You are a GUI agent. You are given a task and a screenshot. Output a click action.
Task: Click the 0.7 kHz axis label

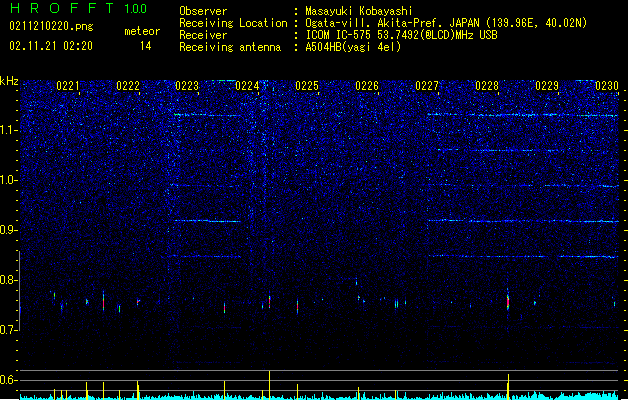click(x=9, y=330)
